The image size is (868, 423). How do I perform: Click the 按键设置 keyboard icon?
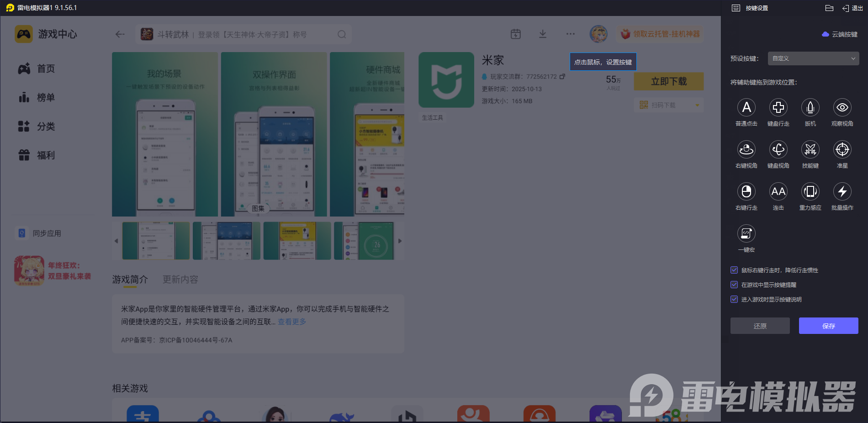click(736, 8)
